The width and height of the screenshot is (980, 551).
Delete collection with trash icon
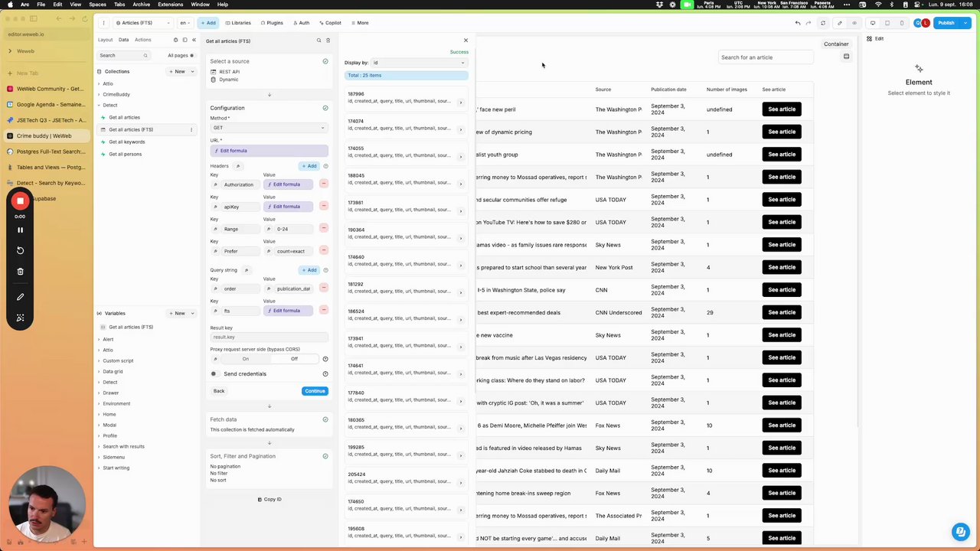coord(328,41)
